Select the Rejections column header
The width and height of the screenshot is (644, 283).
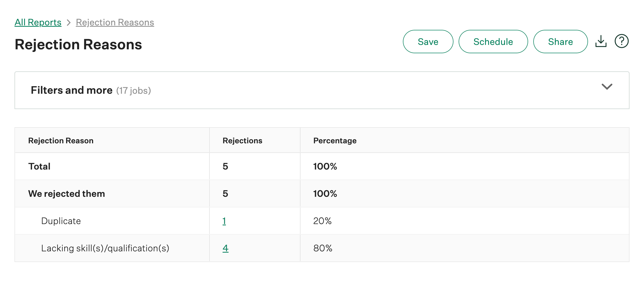242,140
